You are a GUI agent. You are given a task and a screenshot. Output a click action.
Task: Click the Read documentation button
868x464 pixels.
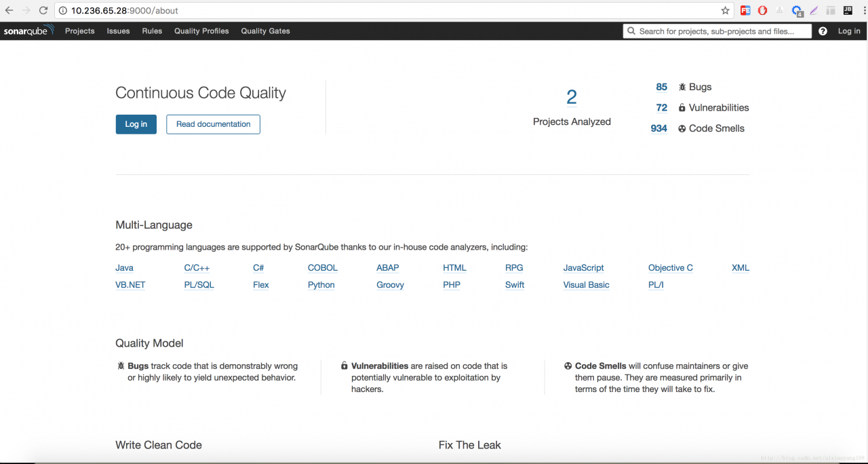coord(213,124)
